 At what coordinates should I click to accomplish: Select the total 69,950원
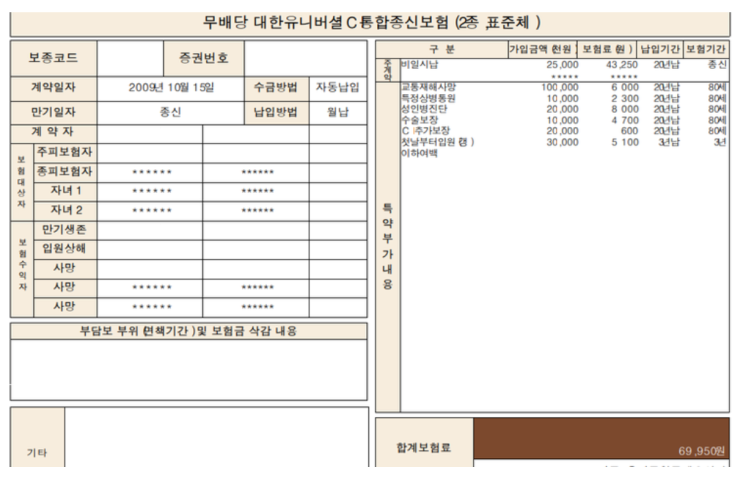(x=701, y=451)
